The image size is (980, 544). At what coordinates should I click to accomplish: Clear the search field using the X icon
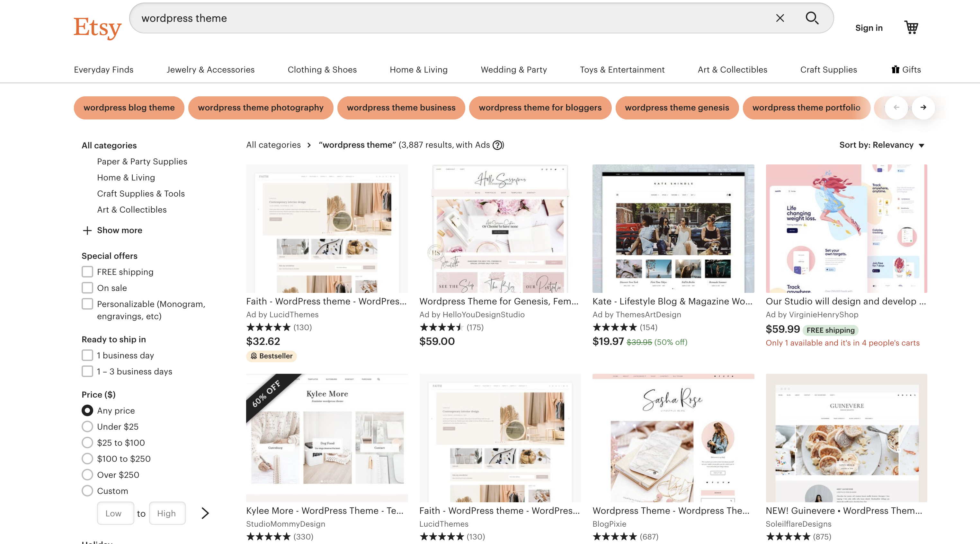[780, 18]
